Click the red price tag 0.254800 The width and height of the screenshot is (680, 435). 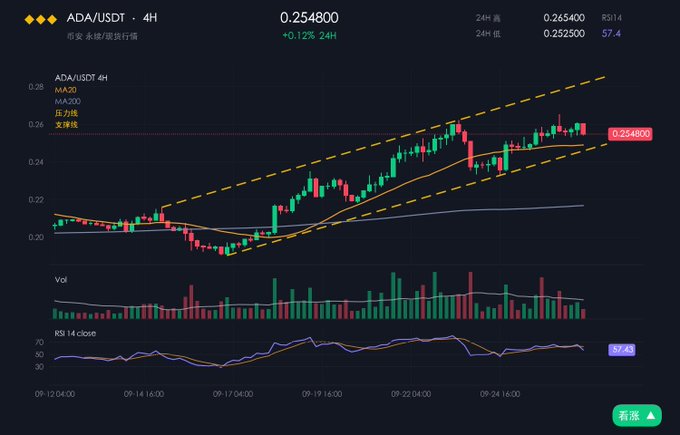tap(630, 134)
